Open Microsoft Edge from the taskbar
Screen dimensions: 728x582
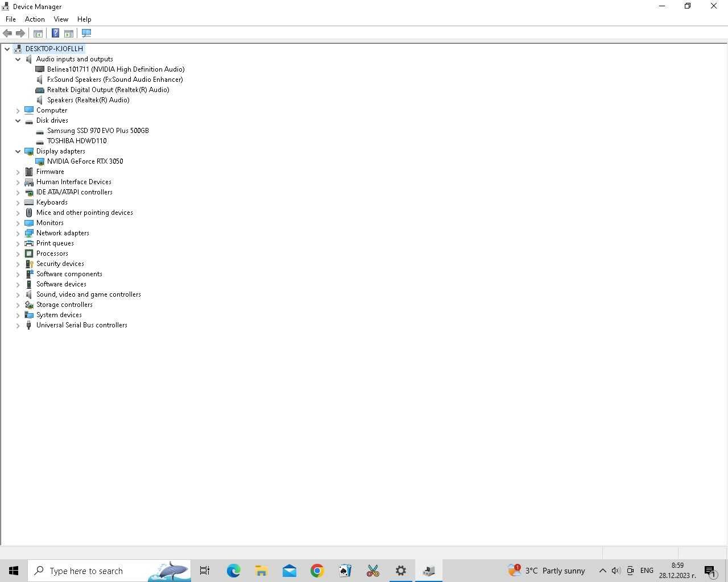click(x=233, y=571)
